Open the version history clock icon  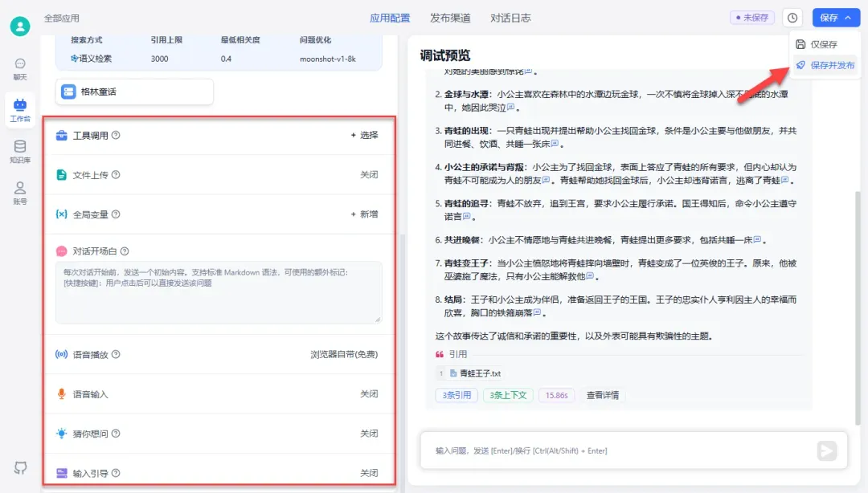click(792, 18)
